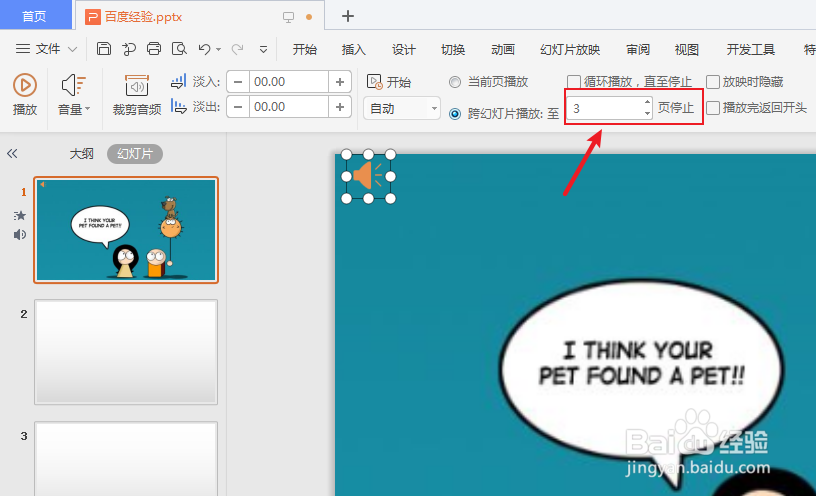Viewport: 816px width, 496px height.
Task: Click the screen icon on document tab
Action: tap(288, 17)
